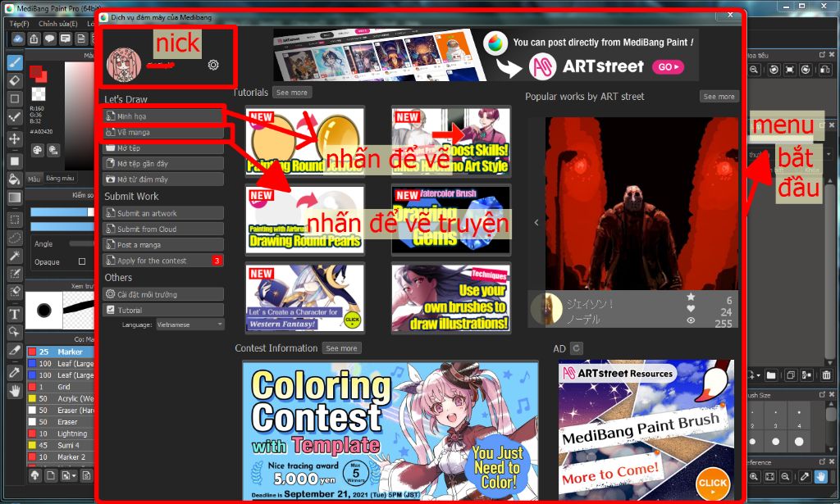Click Submit an artwork button
Screen dimensions: 840x504
coord(163,213)
